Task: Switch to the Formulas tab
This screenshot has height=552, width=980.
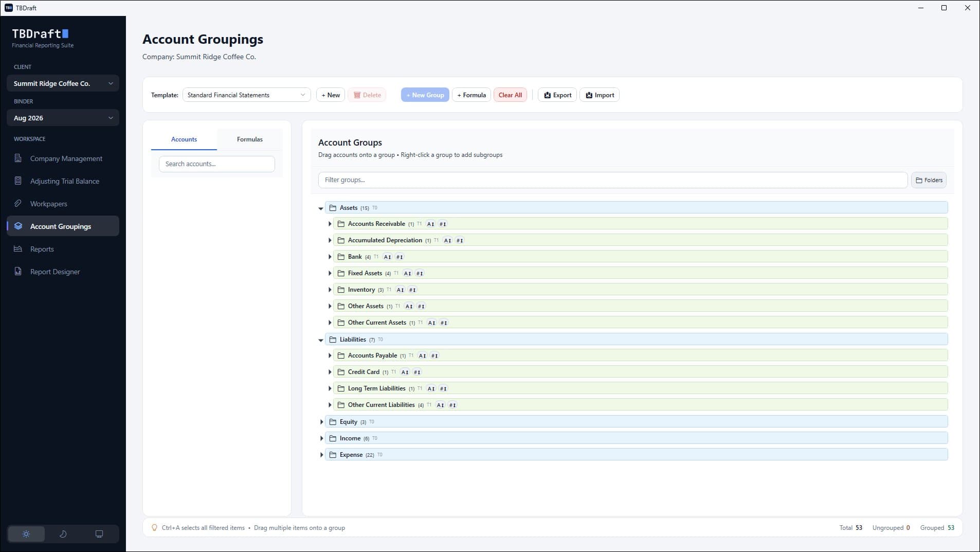Action: tap(250, 139)
